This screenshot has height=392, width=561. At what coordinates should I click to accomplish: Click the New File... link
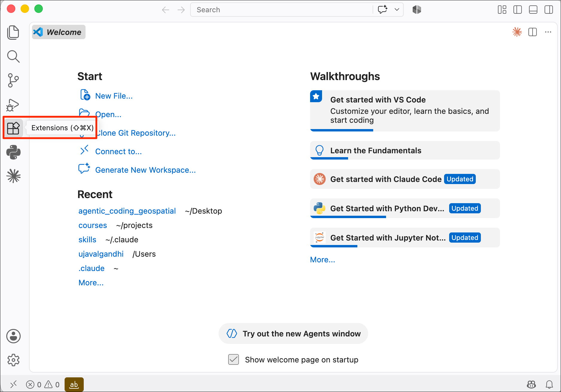(114, 96)
